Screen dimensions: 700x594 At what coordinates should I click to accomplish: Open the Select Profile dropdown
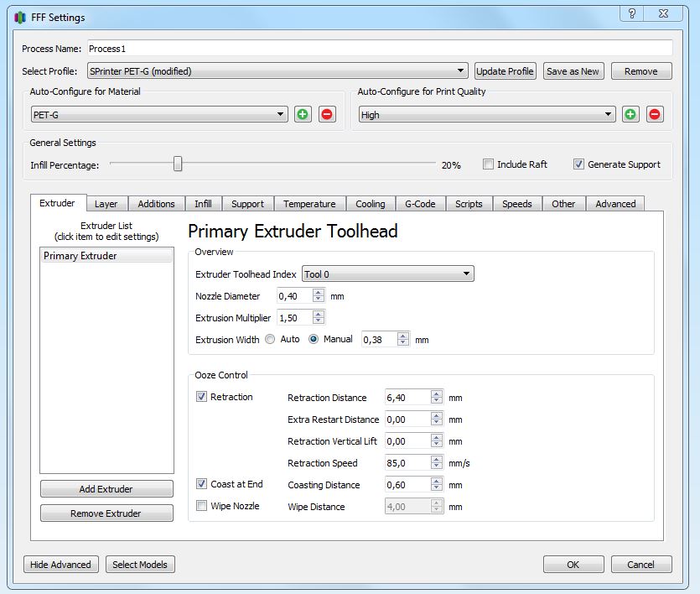point(277,71)
